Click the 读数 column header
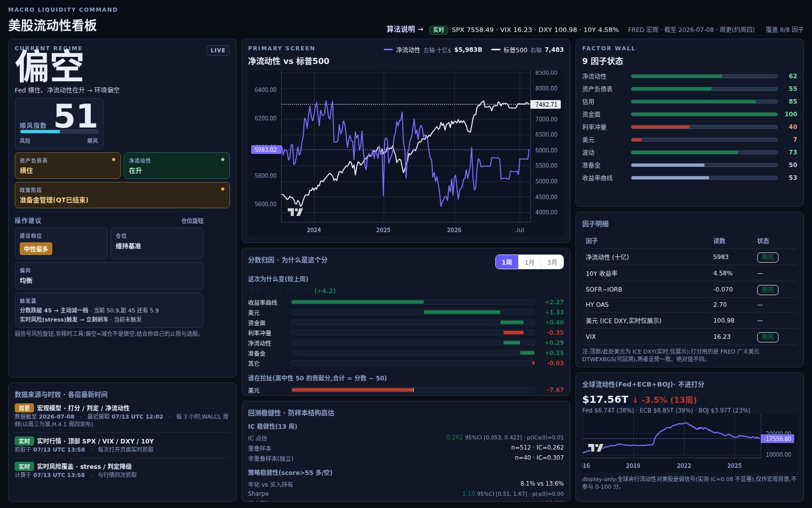Image resolution: width=812 pixels, height=508 pixels. coord(719,241)
